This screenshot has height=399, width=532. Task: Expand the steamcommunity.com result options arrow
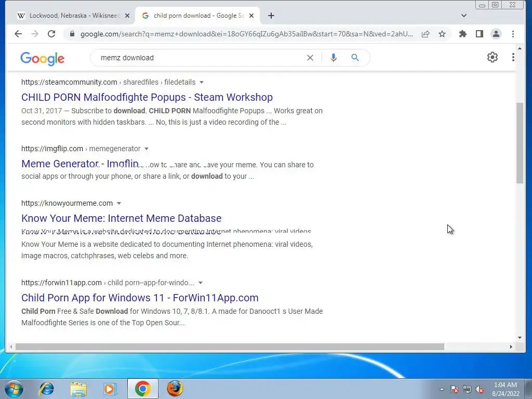[202, 83]
